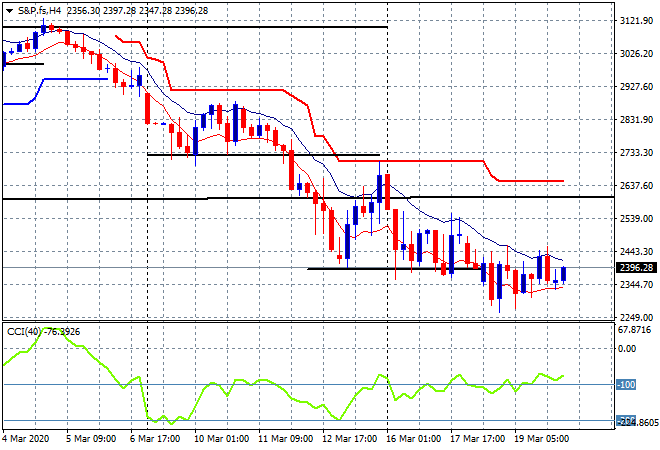Select the 11 Mar 09:00 time label

tap(285, 439)
